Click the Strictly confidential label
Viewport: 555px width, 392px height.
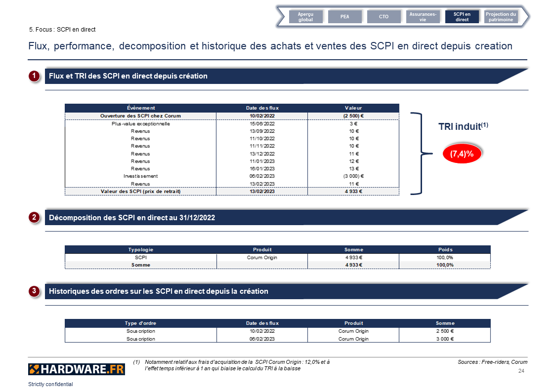[x=50, y=384]
